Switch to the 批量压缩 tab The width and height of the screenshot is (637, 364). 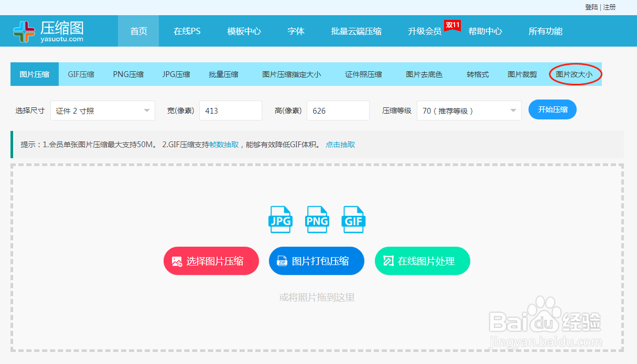click(x=223, y=74)
